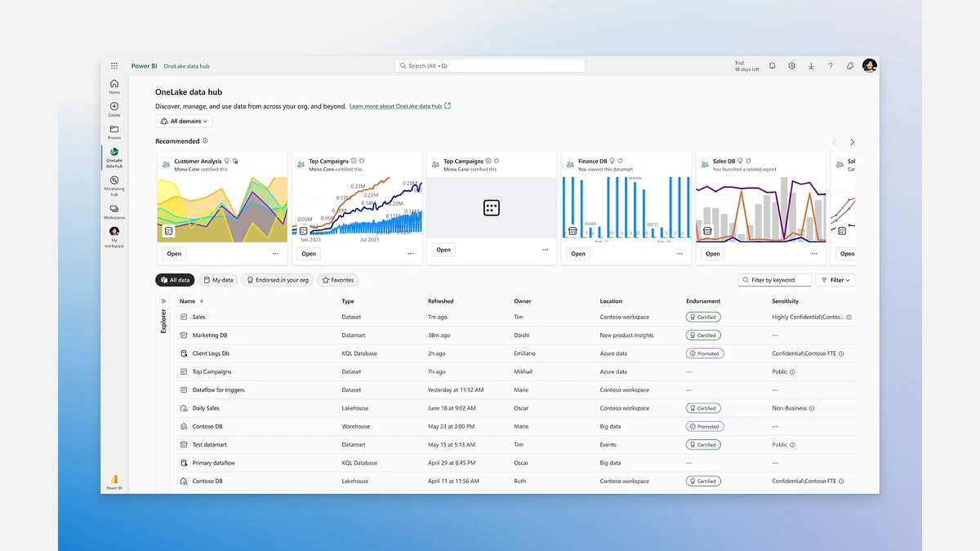Viewport: 980px width, 551px height.
Task: Click Certified badge in Sales row
Action: click(x=703, y=317)
